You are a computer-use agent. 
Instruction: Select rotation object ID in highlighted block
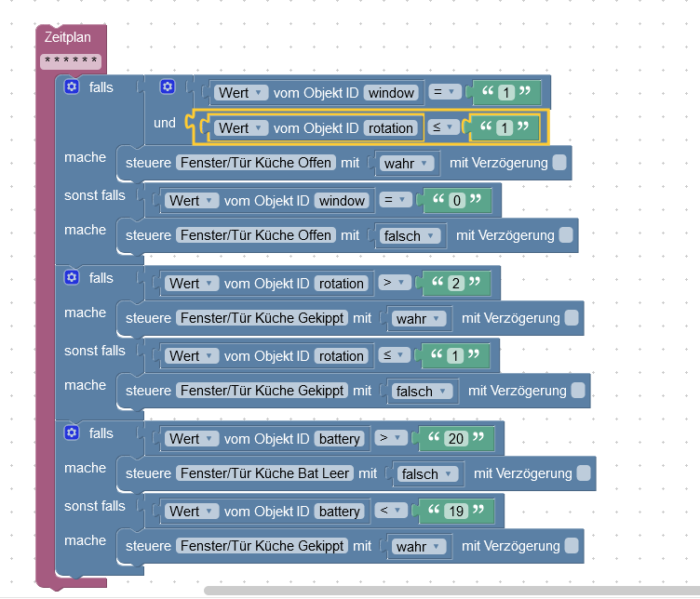click(391, 128)
